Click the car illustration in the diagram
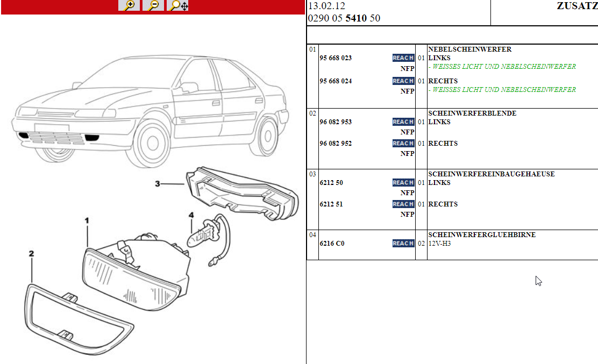The width and height of the screenshot is (598, 364). click(150, 111)
